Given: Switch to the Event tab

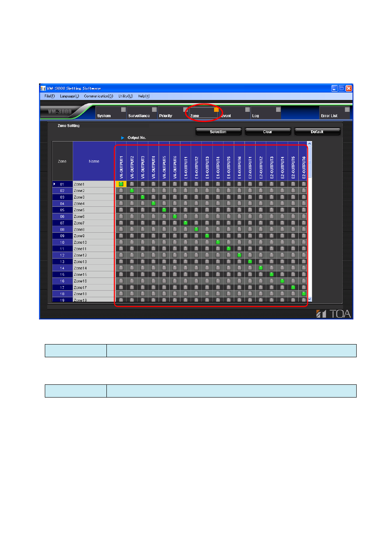Looking at the screenshot, I should (235, 113).
